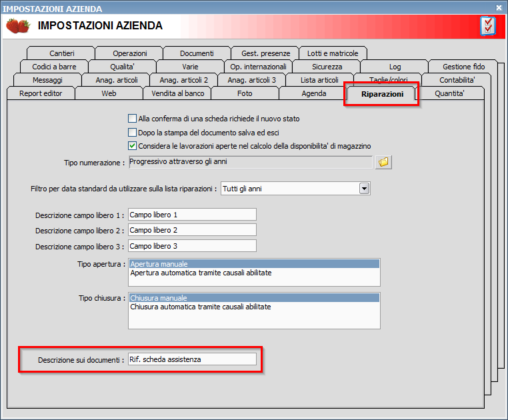The width and height of the screenshot is (508, 420).
Task: Choose 'Chiusura automatica tramite causali abilitate'
Action: [254, 307]
